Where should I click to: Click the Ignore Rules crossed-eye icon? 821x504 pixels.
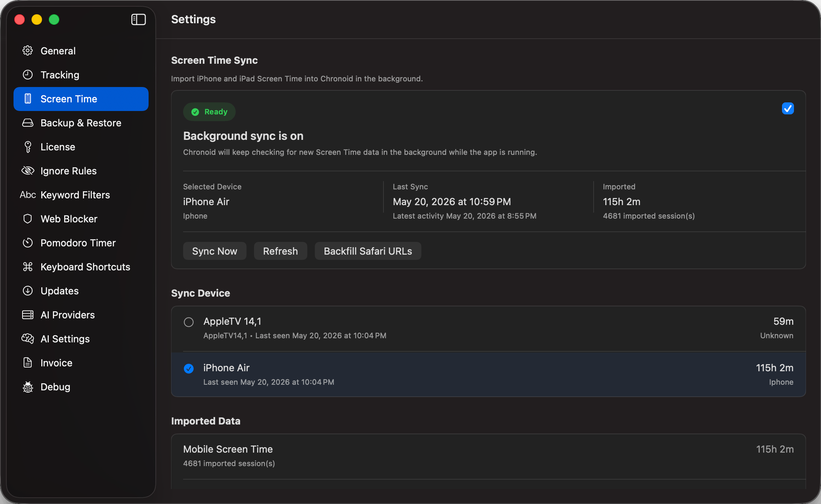[x=28, y=171]
